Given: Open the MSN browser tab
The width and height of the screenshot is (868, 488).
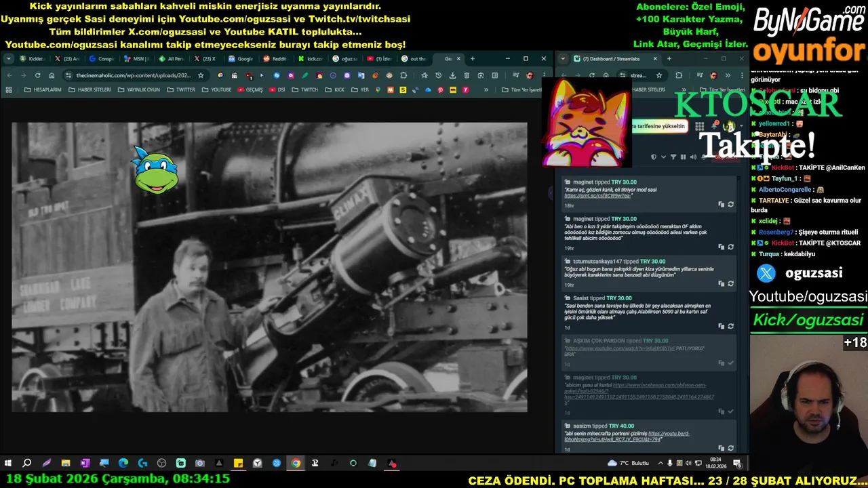Looking at the screenshot, I should click(138, 59).
